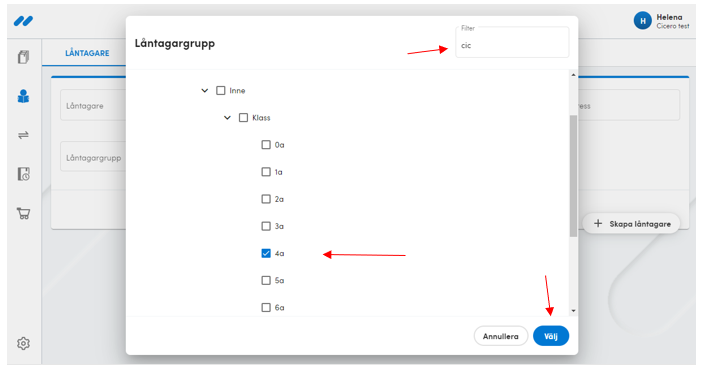
Task: Cancel the dialog with Annullera
Action: 501,336
